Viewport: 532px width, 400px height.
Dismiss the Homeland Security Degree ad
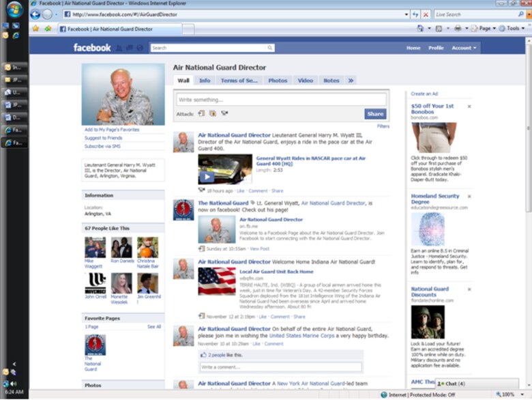click(469, 197)
